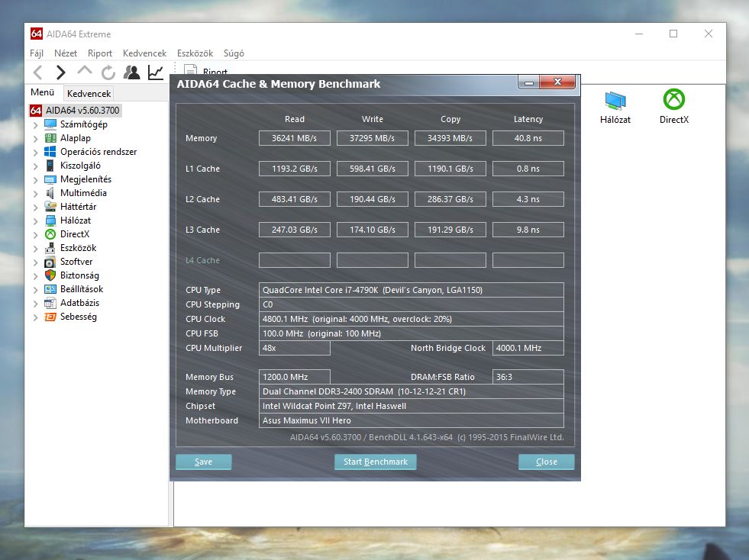Select the Megjelenítés display icon
This screenshot has width=749, height=560.
50,179
